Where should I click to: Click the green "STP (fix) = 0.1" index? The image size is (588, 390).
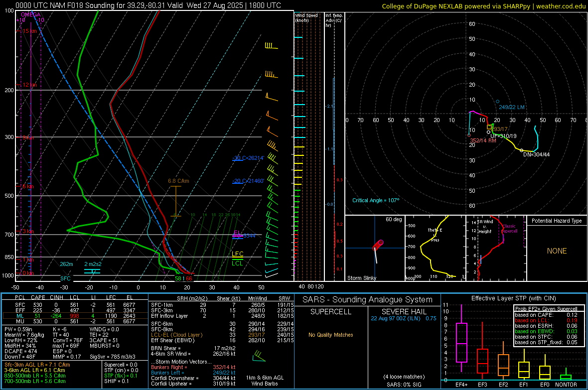[121, 376]
